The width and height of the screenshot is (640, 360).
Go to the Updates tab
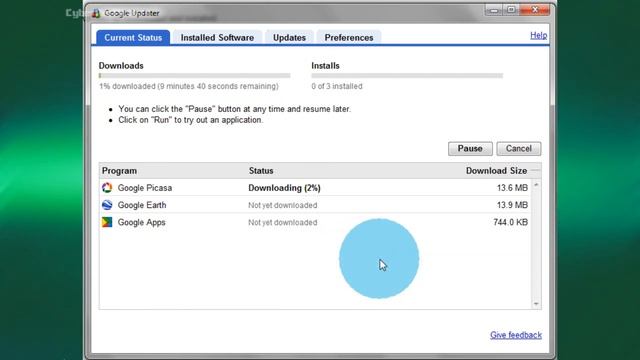click(289, 38)
